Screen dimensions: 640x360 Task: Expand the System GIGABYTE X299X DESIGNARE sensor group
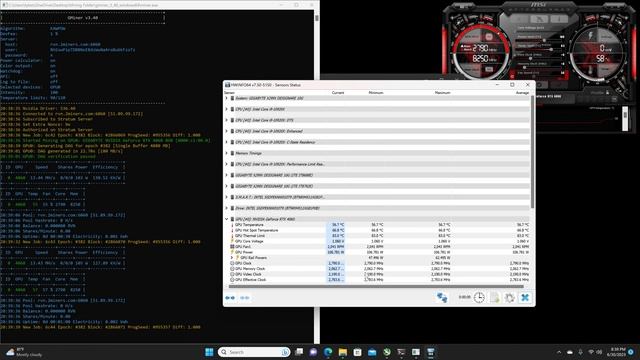tap(227, 98)
